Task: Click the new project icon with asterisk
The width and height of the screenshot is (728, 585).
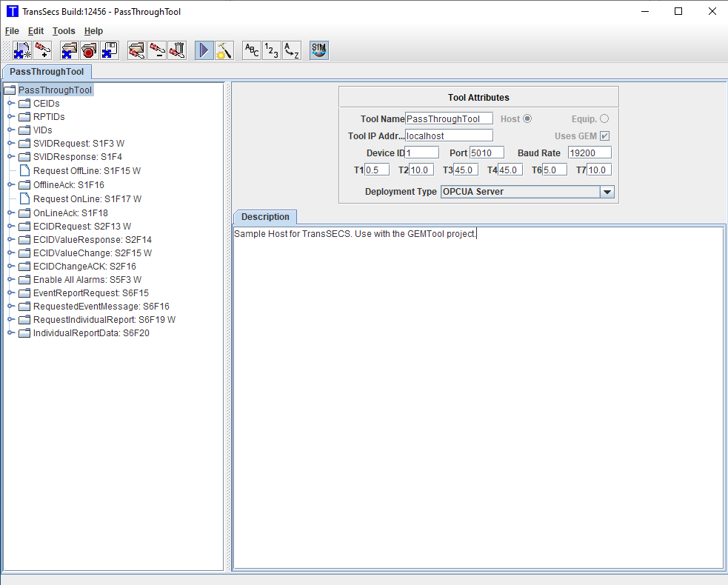Action: click(x=22, y=50)
